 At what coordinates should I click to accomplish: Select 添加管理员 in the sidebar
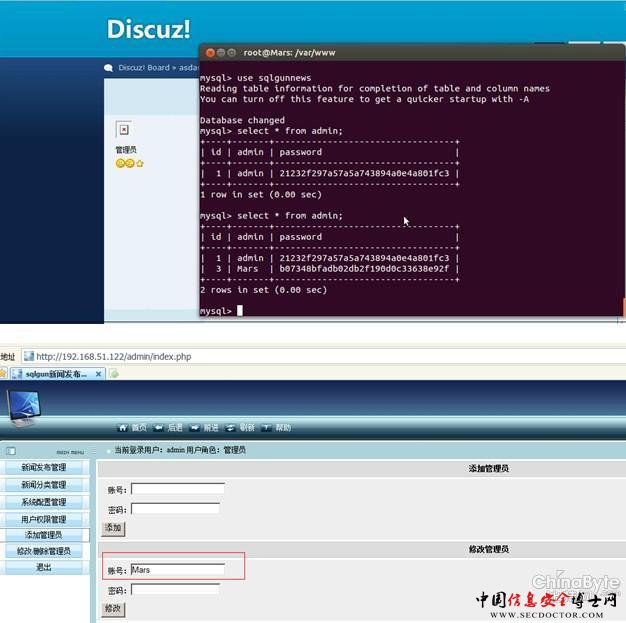click(x=44, y=535)
